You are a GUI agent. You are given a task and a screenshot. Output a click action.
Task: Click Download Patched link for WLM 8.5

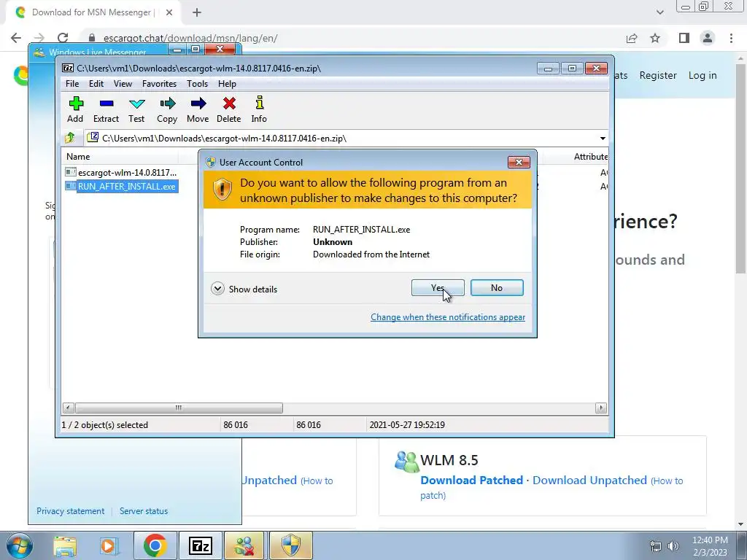pos(472,480)
